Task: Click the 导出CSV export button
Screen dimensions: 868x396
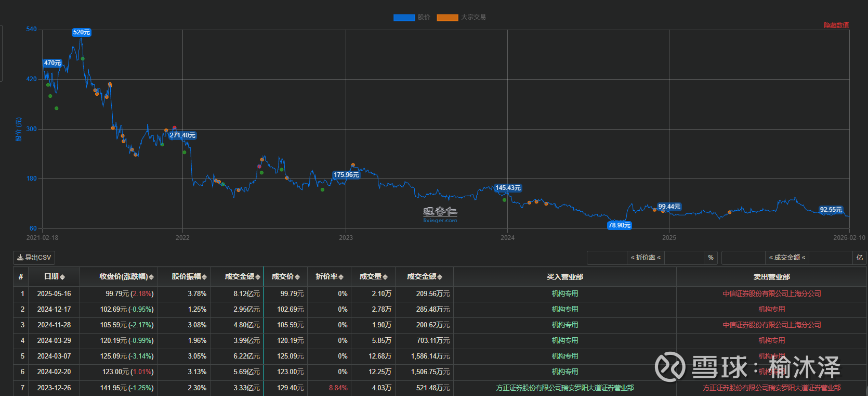Action: point(34,258)
